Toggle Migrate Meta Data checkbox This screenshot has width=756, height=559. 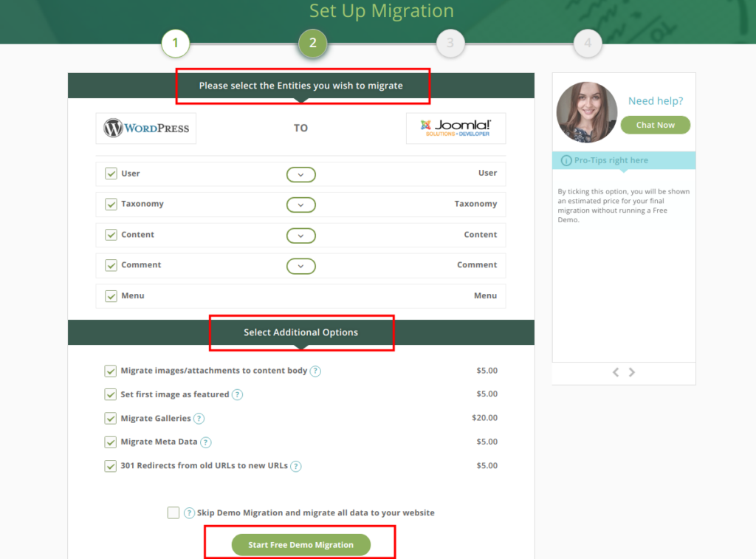[x=111, y=442]
